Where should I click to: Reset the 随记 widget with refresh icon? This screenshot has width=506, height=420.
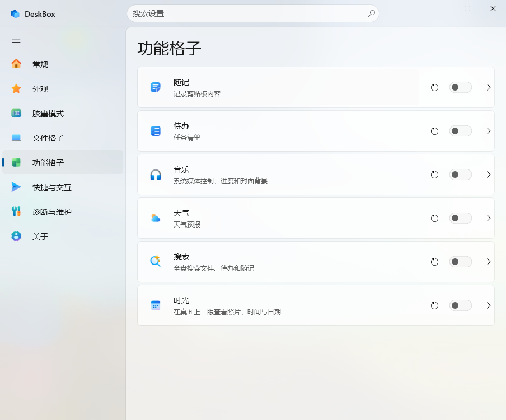pyautogui.click(x=435, y=87)
